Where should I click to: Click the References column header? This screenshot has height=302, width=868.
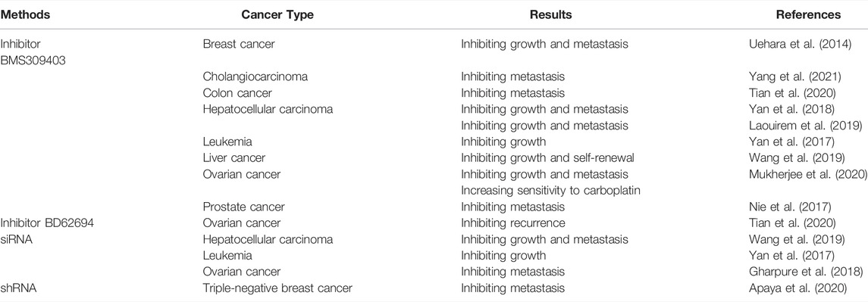tap(808, 15)
